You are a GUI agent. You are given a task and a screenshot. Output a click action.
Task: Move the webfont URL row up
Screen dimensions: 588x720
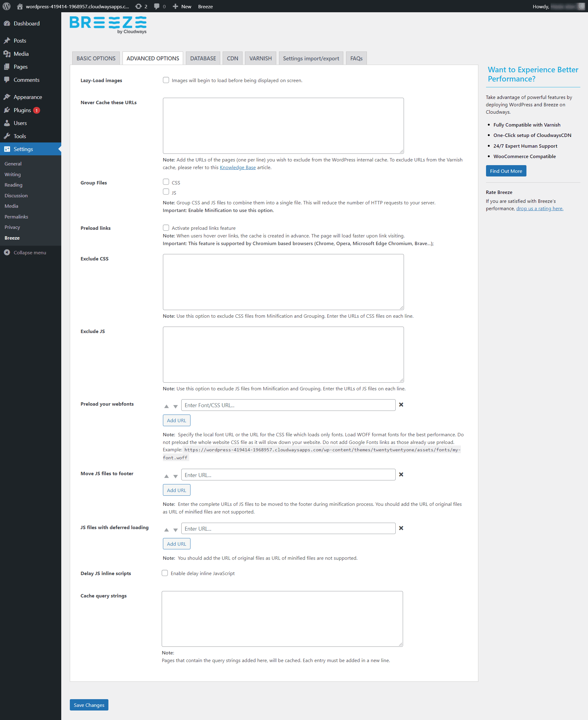click(166, 406)
